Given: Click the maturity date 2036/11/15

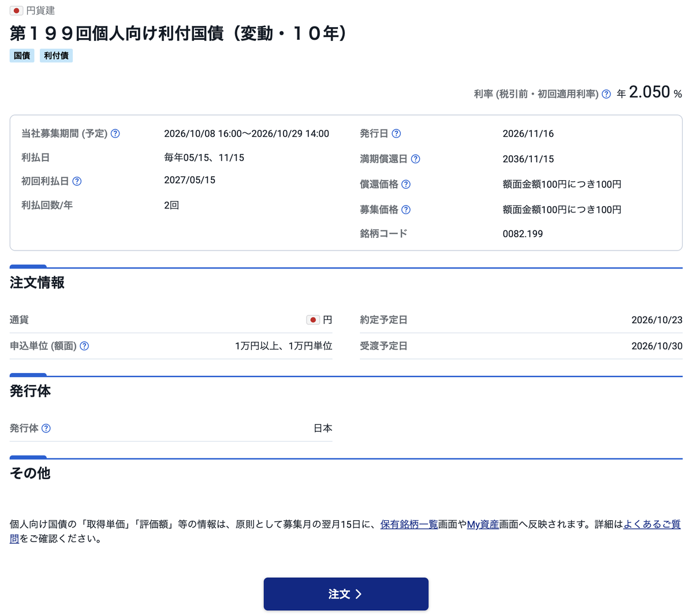Looking at the screenshot, I should point(528,159).
